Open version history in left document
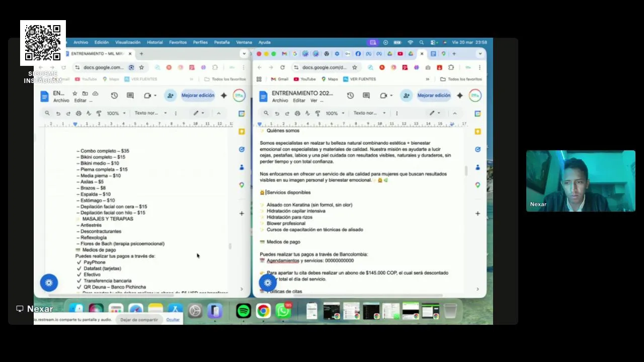Viewport: 644px width, 362px height. (114, 96)
